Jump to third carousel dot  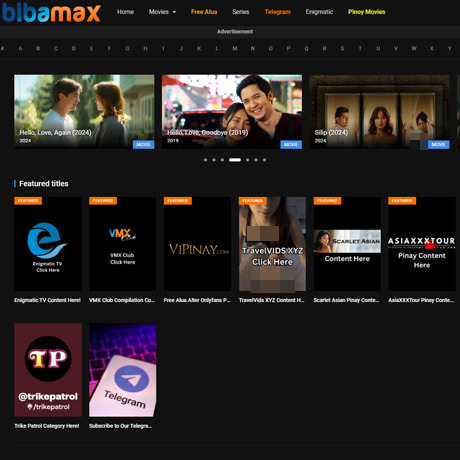click(x=222, y=160)
